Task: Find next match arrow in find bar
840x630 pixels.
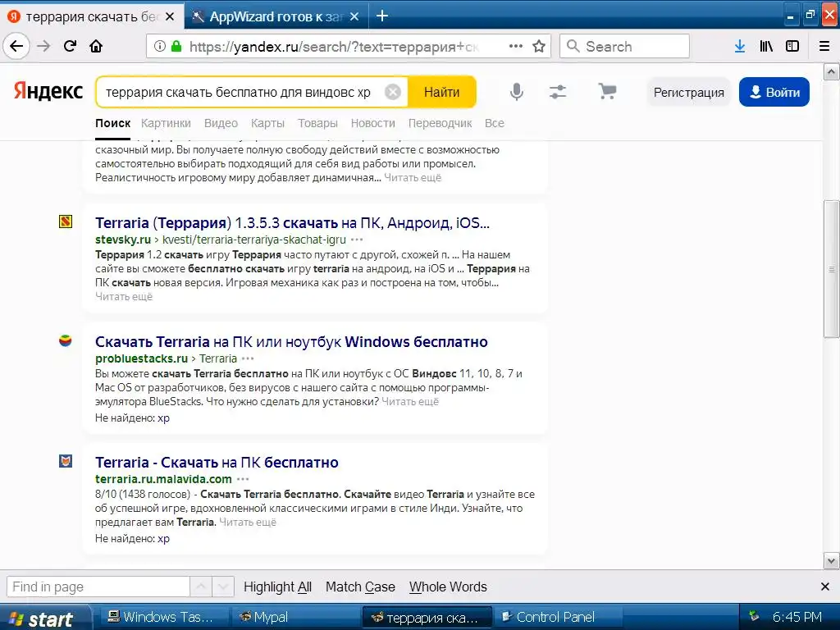Action: coord(223,587)
